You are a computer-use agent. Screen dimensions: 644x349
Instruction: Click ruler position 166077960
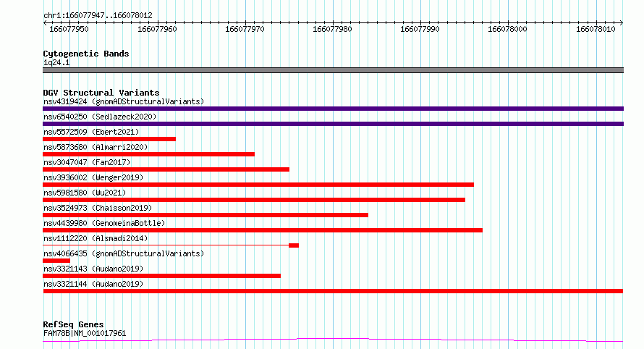pos(157,29)
